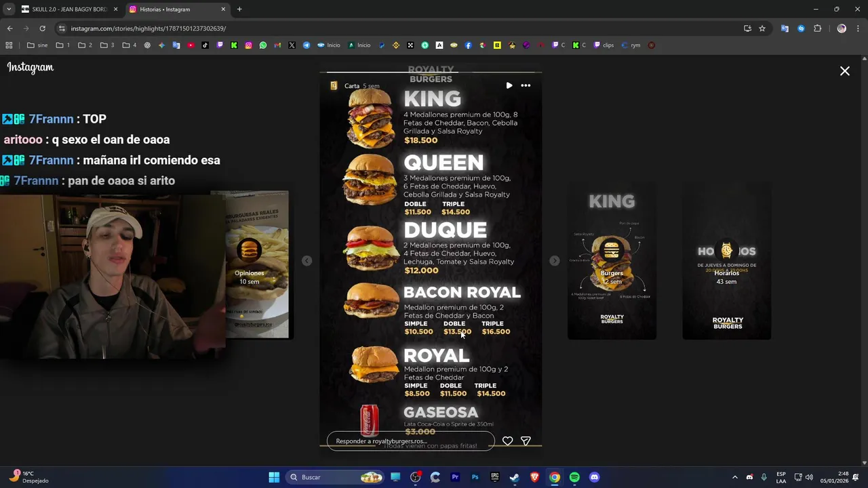Open Spotify from the taskbar
Image resolution: width=868 pixels, height=488 pixels.
(574, 477)
